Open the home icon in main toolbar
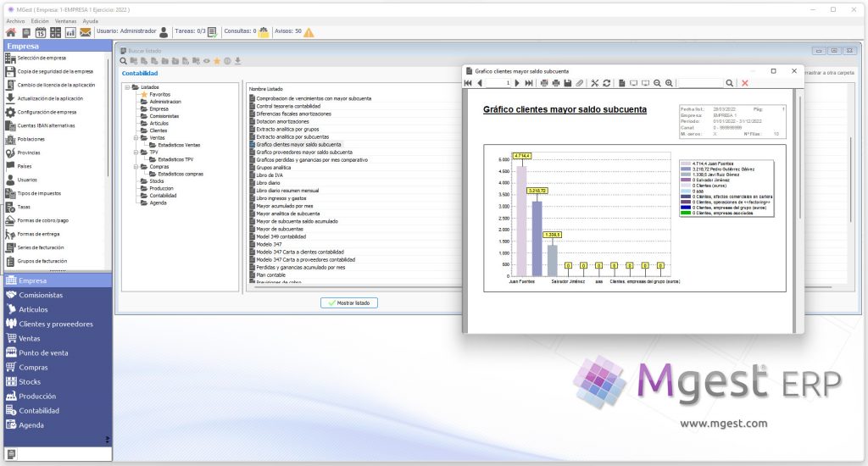Screen dimensions: 868x466 point(10,33)
